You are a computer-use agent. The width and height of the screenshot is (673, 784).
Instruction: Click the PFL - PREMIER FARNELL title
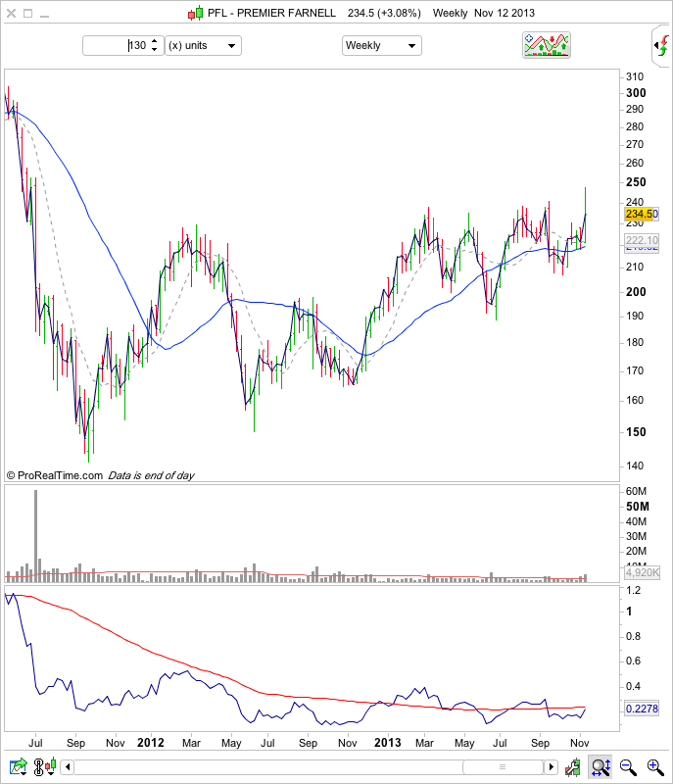(x=271, y=13)
